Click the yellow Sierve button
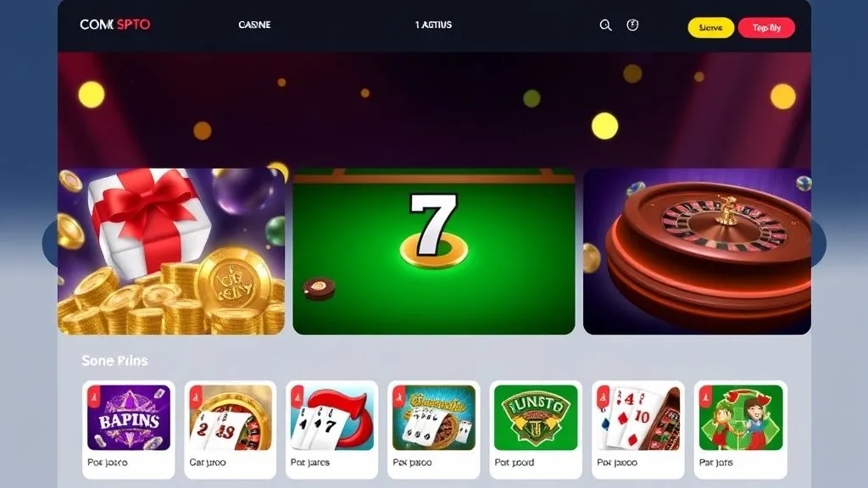Image resolution: width=868 pixels, height=488 pixels. point(711,28)
